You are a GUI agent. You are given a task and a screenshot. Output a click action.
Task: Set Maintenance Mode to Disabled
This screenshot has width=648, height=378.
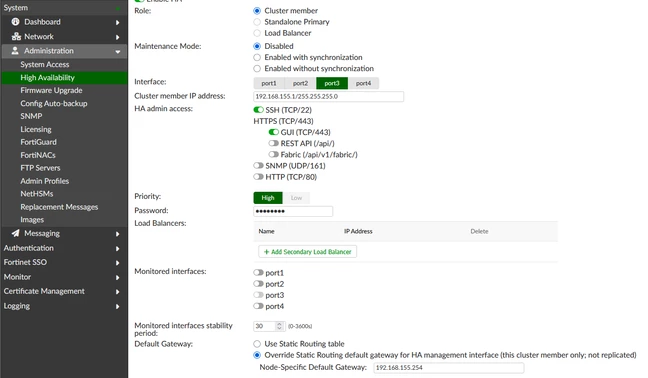click(257, 46)
